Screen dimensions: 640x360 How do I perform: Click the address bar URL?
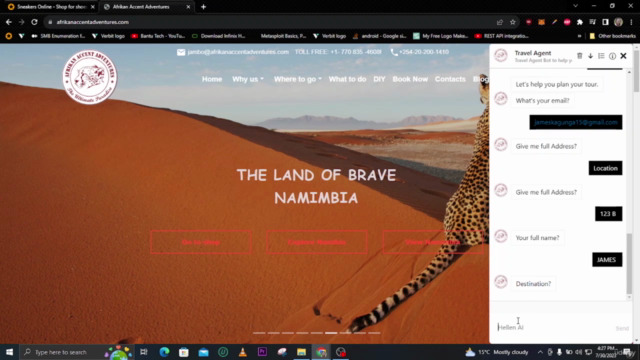pos(93,22)
